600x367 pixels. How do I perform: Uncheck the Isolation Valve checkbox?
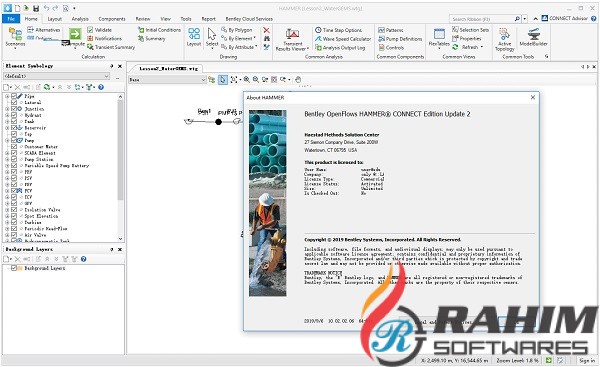point(14,210)
